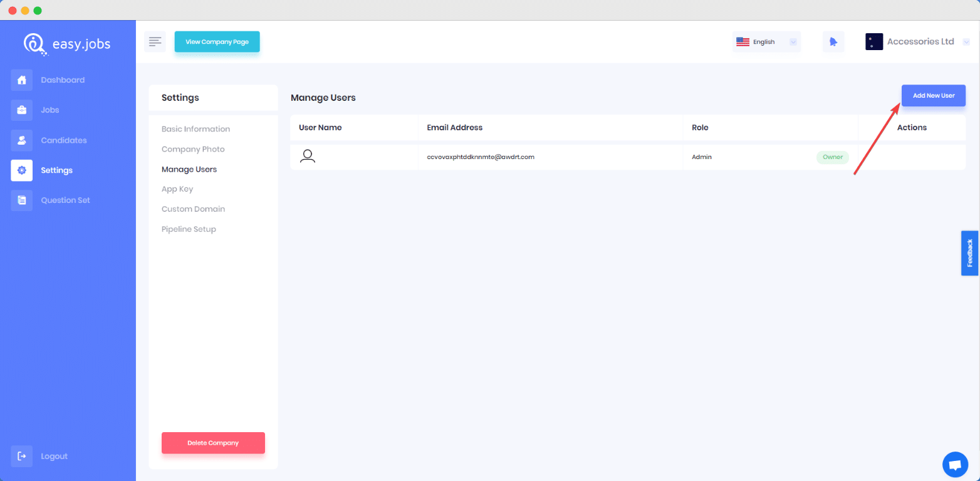980x481 pixels.
Task: Click the Logout arrow icon
Action: click(22, 456)
